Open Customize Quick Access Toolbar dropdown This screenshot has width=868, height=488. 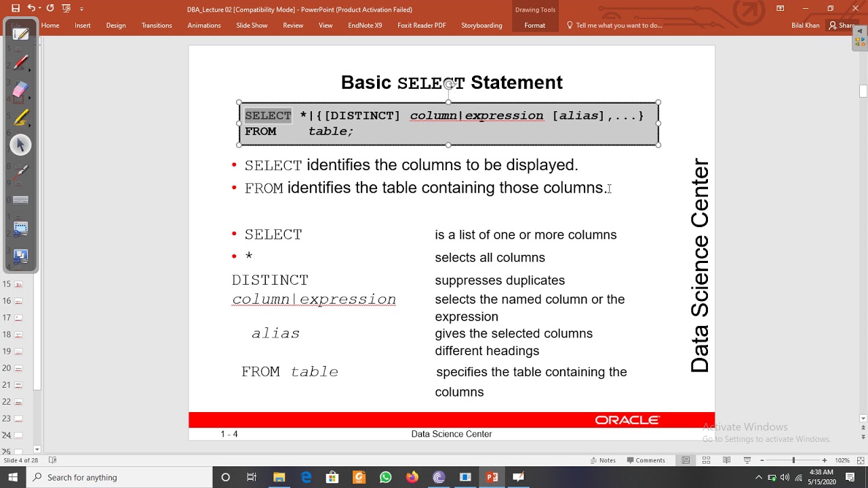click(81, 9)
